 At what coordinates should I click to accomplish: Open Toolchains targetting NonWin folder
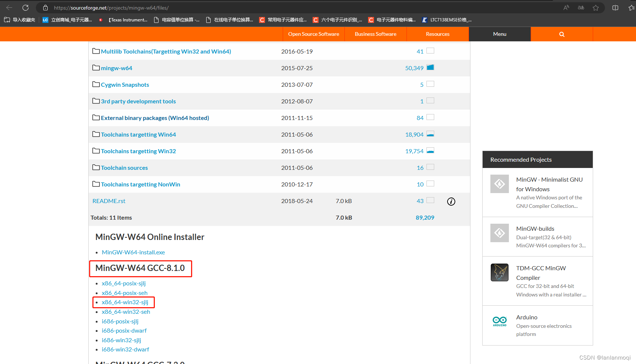click(140, 184)
